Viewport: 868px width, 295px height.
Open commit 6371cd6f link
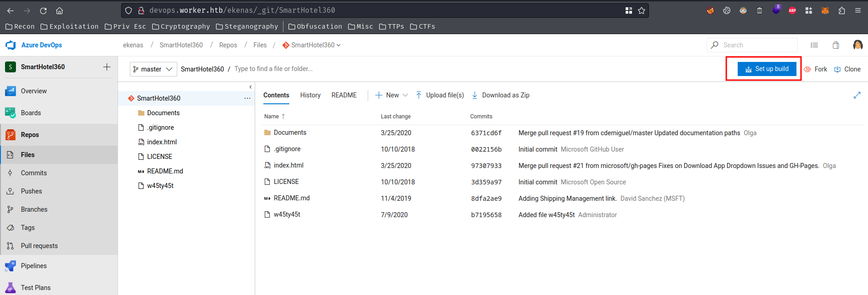click(x=486, y=133)
